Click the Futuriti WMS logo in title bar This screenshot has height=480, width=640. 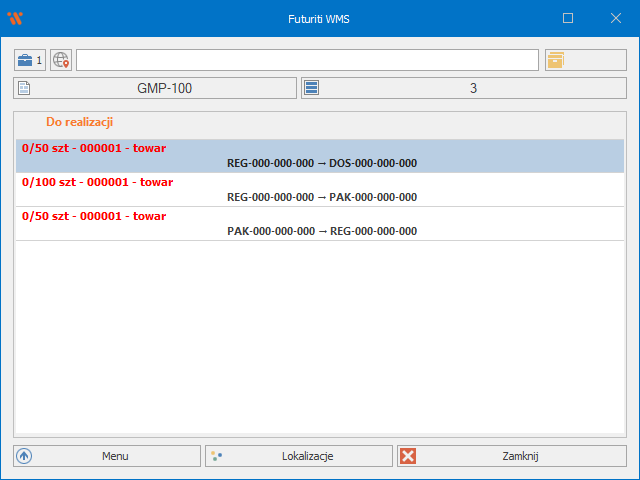tap(15, 18)
